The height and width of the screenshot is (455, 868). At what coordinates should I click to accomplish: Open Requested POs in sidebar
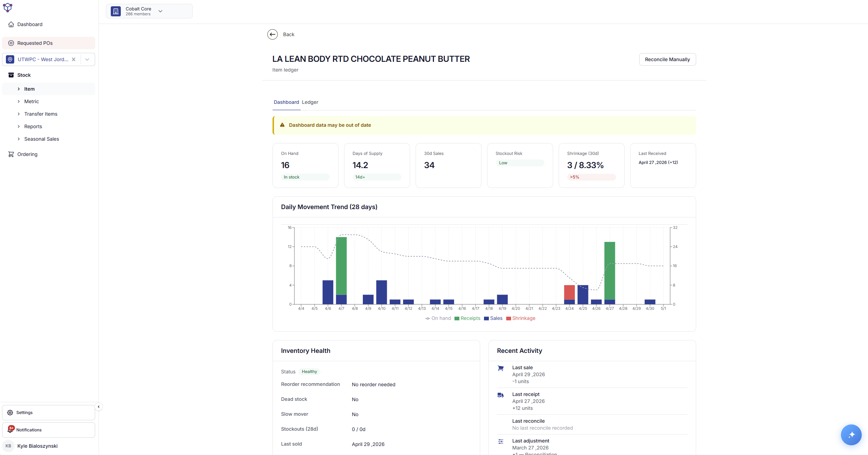coord(49,43)
